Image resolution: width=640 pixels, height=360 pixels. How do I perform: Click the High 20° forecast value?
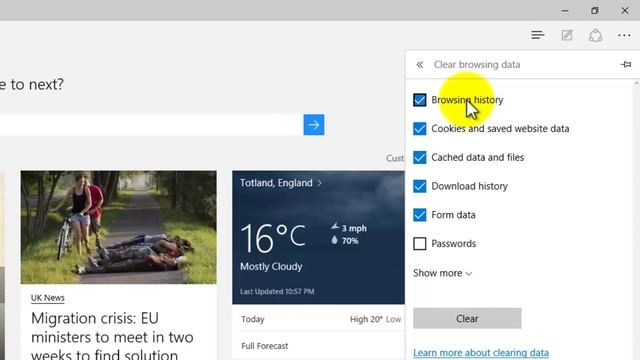[x=366, y=319]
